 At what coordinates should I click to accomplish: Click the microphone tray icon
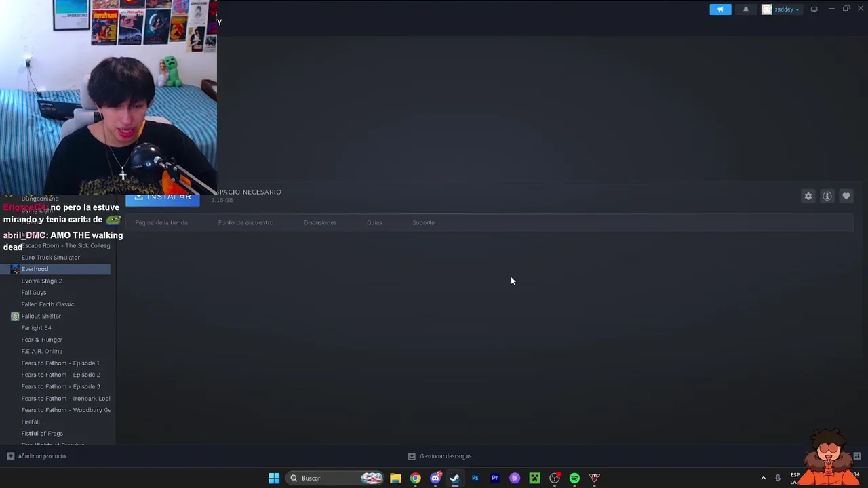coord(778,478)
